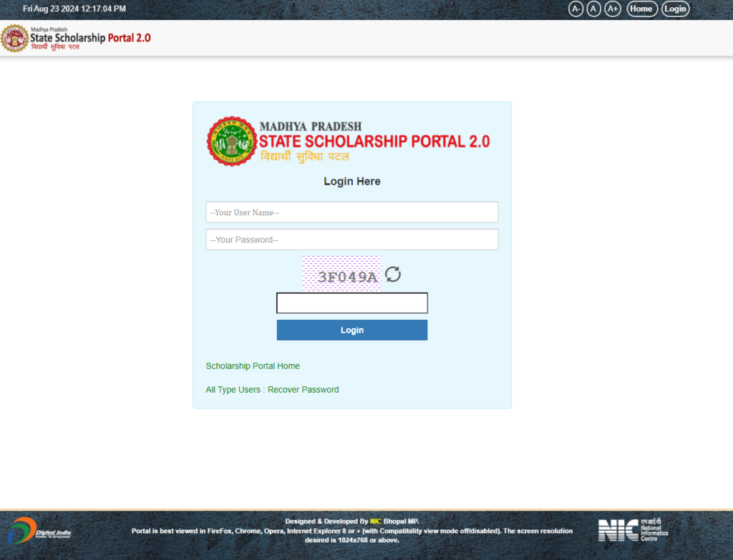Increase font size with A+ button
733x560 pixels.
(x=613, y=9)
